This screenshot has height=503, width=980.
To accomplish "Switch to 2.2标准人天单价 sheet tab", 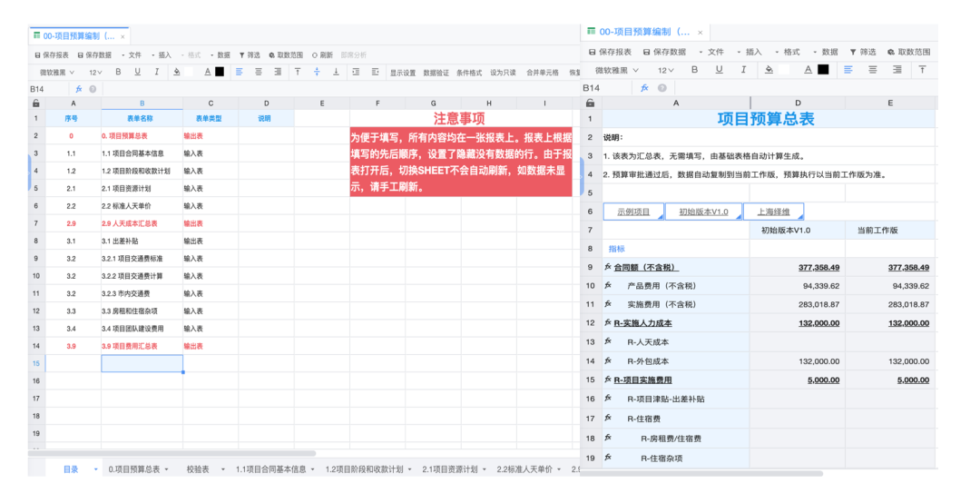I will [x=524, y=469].
